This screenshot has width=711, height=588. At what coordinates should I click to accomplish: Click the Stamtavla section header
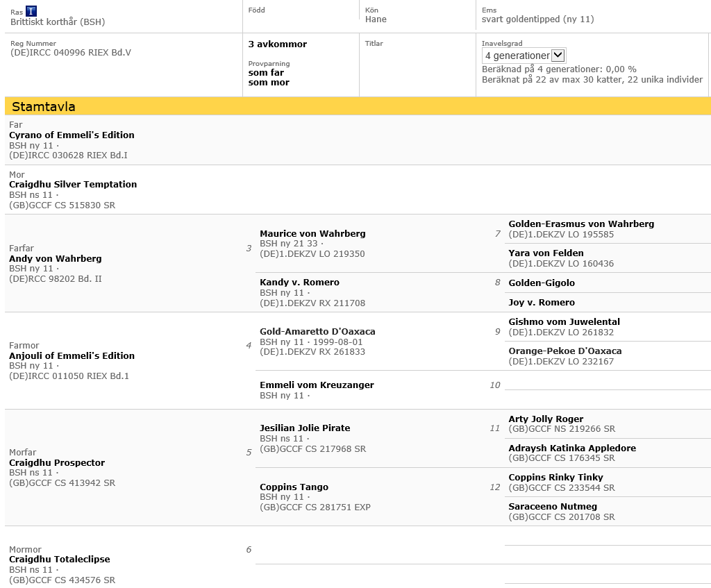pos(358,106)
